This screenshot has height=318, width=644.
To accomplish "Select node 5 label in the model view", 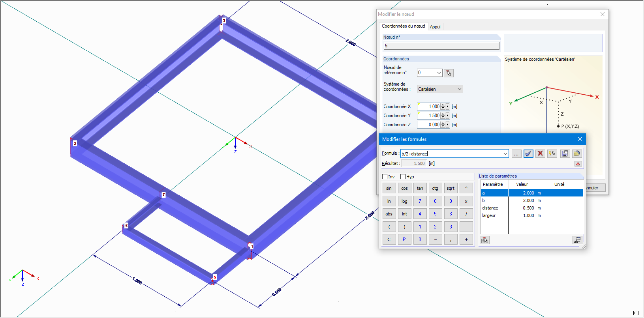I will pyautogui.click(x=215, y=277).
